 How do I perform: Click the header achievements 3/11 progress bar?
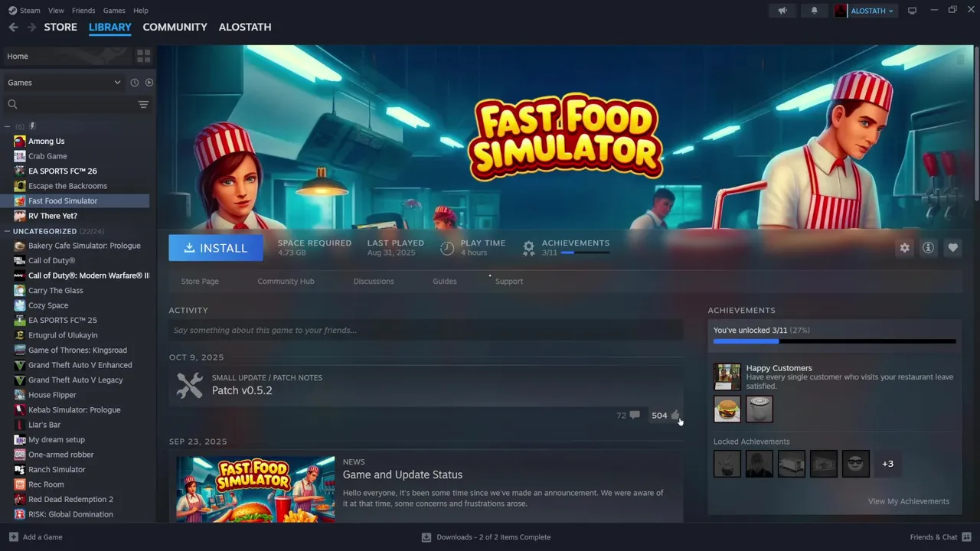[x=585, y=253]
